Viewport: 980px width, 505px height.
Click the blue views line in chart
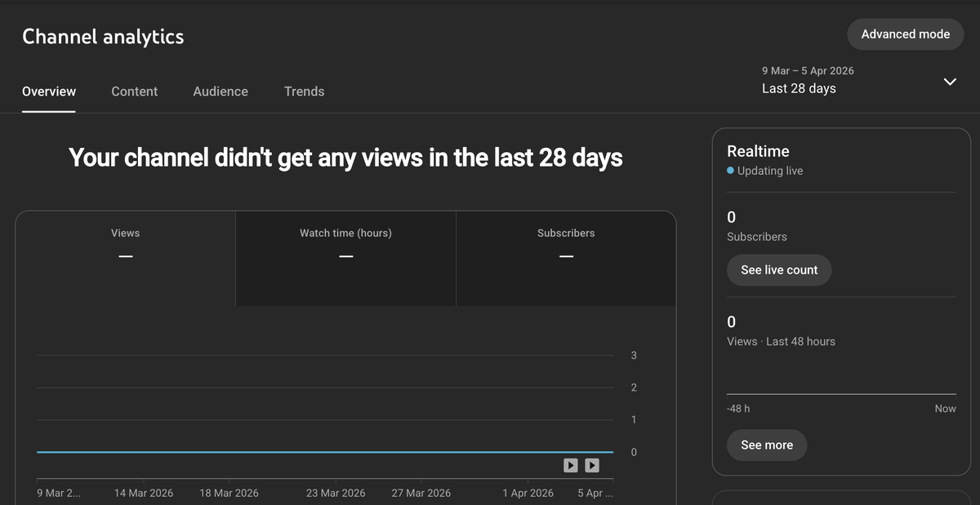pyautogui.click(x=325, y=452)
